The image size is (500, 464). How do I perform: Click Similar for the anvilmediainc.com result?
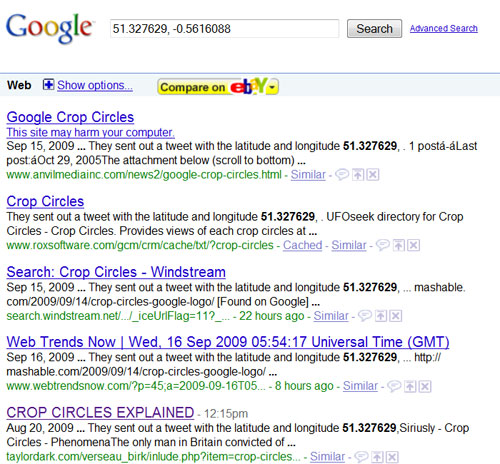click(308, 175)
